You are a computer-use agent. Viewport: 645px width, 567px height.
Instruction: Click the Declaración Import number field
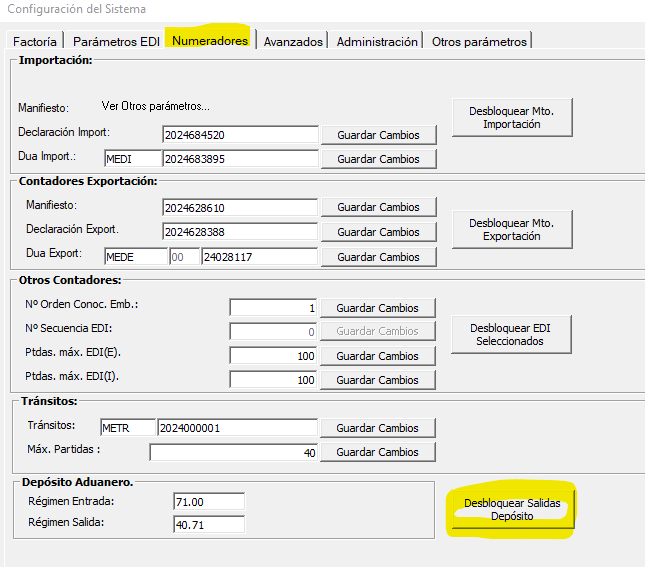pos(239,135)
